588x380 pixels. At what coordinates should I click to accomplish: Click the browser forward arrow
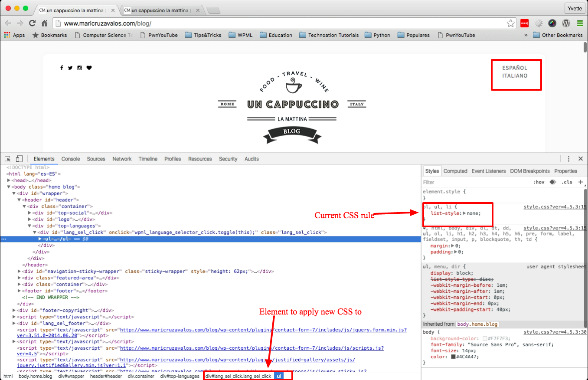tap(20, 23)
